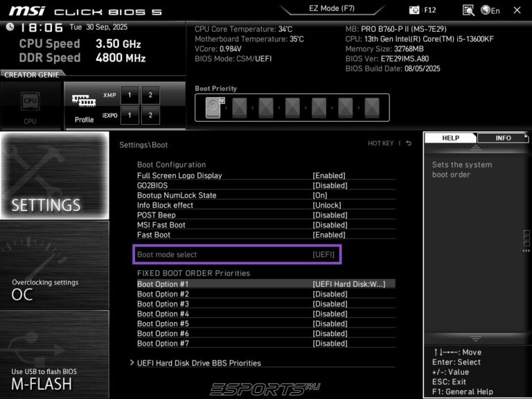The image size is (532, 399).
Task: Switch to the INFO tab
Action: [x=503, y=138]
